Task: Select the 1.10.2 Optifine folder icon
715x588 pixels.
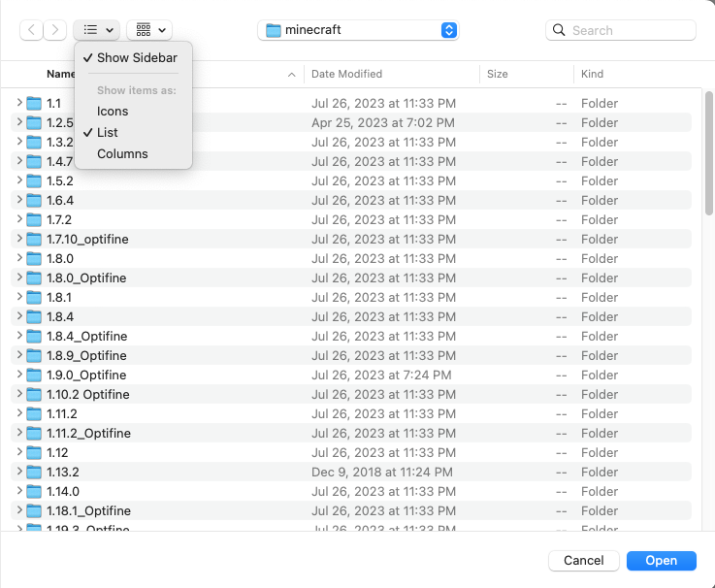Action: pyautogui.click(x=34, y=395)
